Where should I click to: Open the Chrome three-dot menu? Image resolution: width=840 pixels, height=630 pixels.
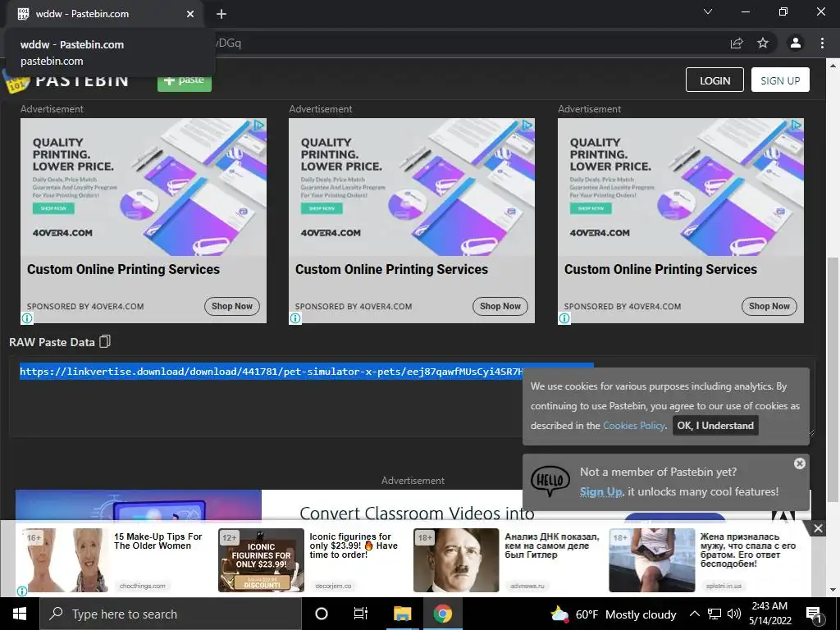(x=822, y=43)
